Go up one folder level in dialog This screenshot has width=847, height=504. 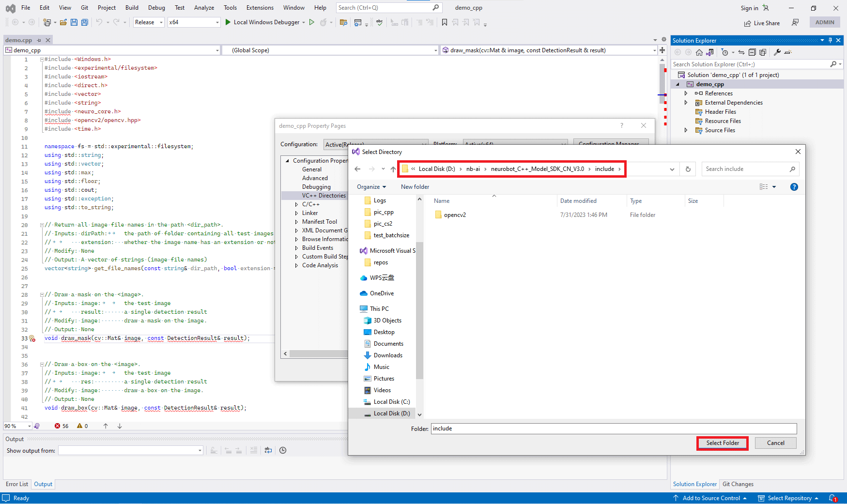[393, 169]
